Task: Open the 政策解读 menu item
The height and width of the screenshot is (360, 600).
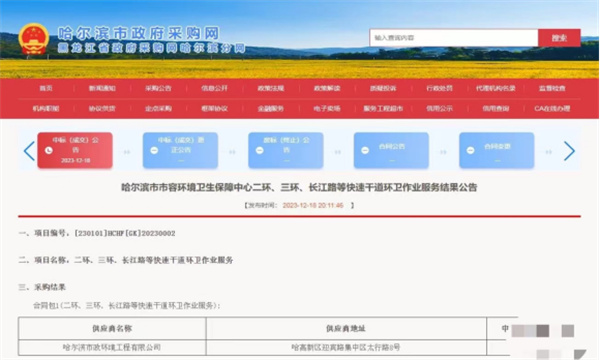Action: tap(327, 88)
